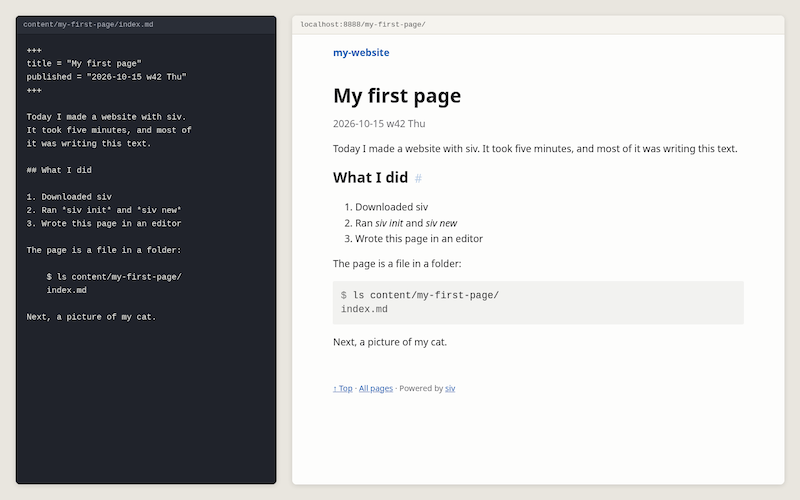Click the code block with ls content/my-first-page/
The height and width of the screenshot is (500, 800).
point(538,303)
